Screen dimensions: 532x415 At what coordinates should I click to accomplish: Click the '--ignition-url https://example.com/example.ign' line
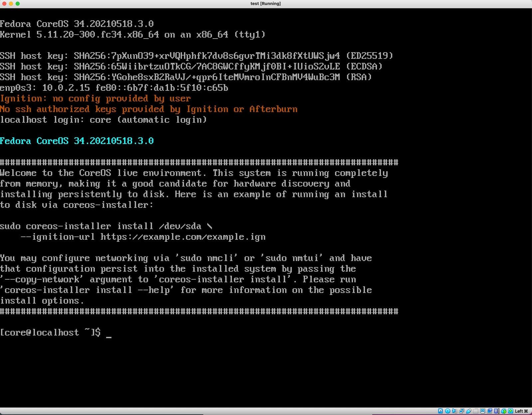143,237
